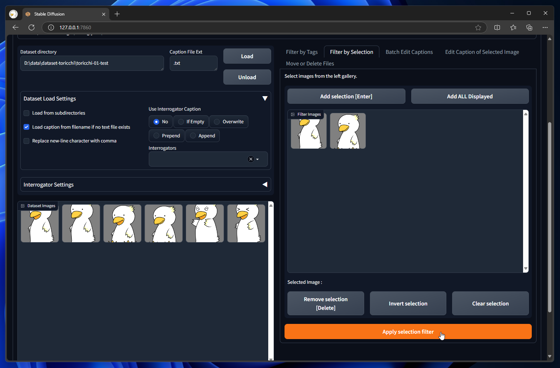Viewport: 560px width, 368px height.
Task: Select second duck thumbnail in Dataset Images
Action: point(81,223)
